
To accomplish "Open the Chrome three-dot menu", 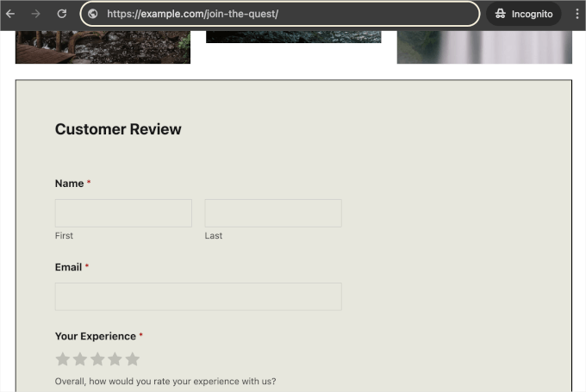I will [x=577, y=14].
